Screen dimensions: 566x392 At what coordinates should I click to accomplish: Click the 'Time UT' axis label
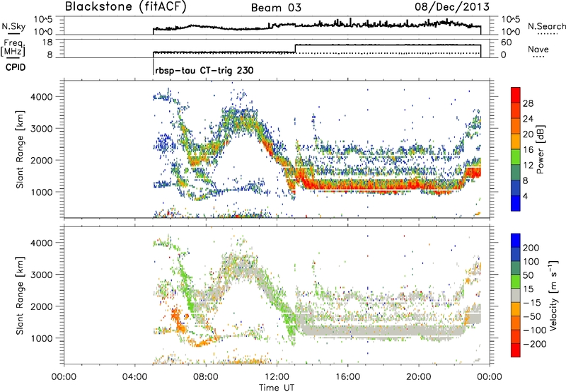coord(277,388)
